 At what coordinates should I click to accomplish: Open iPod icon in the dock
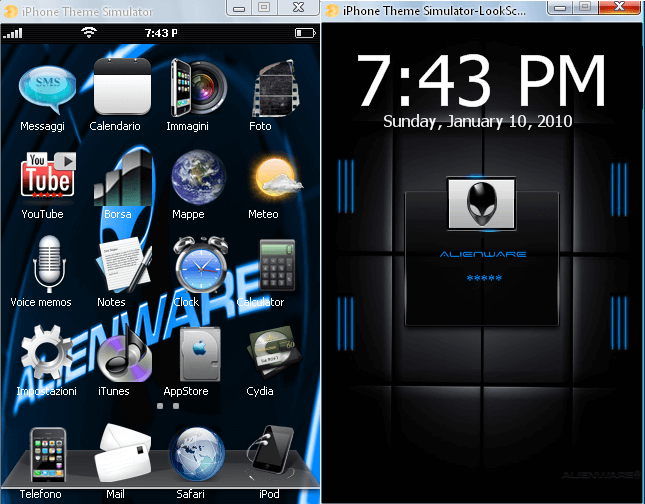click(x=271, y=451)
